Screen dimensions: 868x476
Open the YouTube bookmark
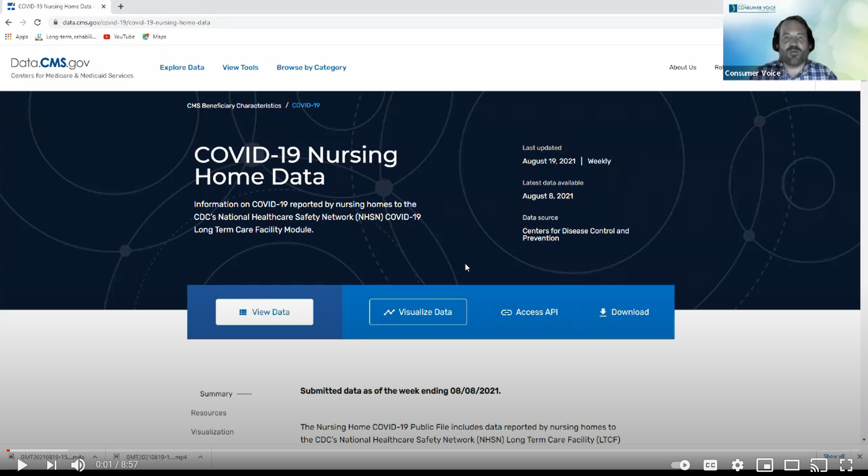point(119,36)
